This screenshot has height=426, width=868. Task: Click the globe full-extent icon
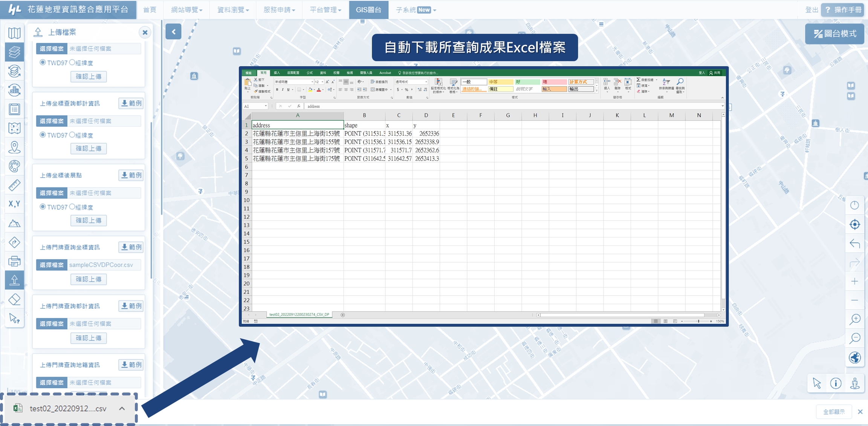[x=854, y=357]
